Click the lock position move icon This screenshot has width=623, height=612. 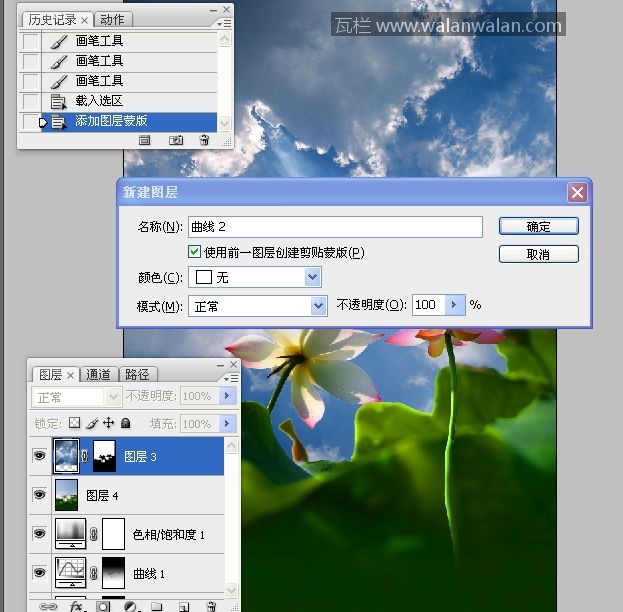tap(109, 424)
